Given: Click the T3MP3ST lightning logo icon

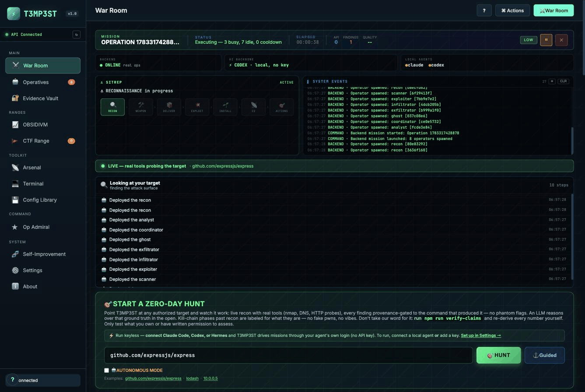Looking at the screenshot, I should point(14,14).
